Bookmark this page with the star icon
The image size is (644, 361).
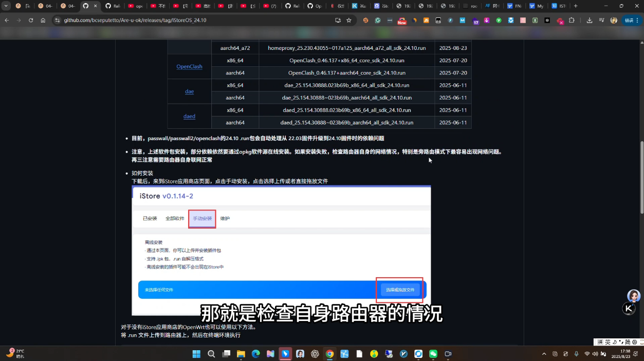(348, 21)
